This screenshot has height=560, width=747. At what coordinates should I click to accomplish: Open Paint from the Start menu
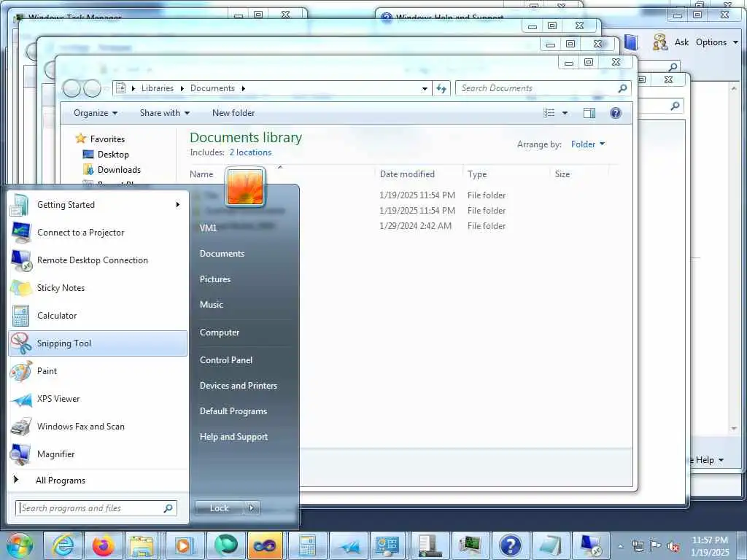pos(98,371)
